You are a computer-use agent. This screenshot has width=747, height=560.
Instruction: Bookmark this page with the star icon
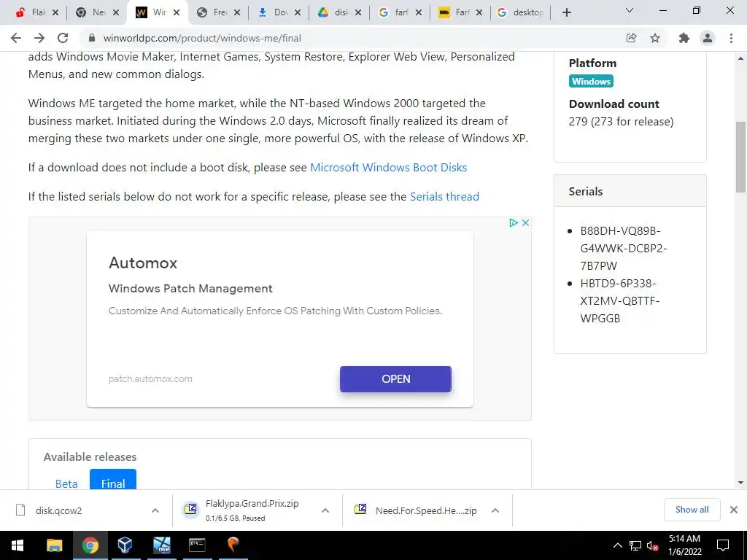point(655,38)
